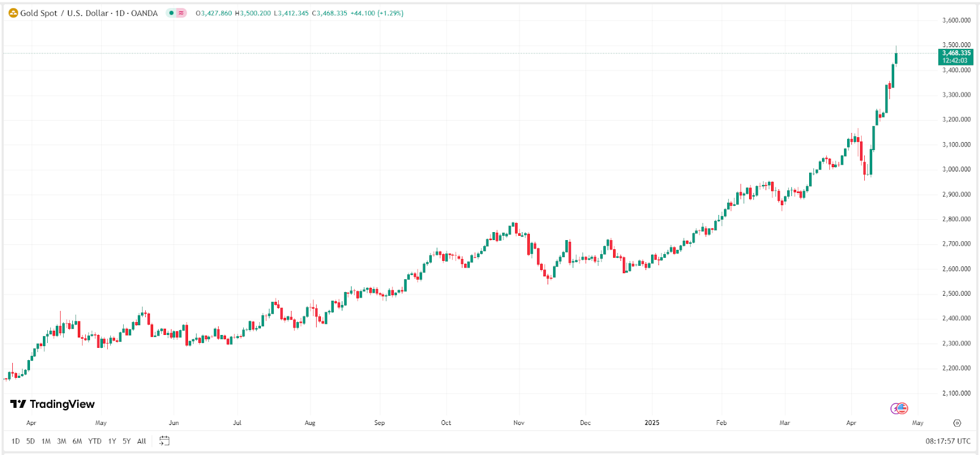Switch to the YTD range tab
The image size is (980, 455).
click(x=95, y=440)
